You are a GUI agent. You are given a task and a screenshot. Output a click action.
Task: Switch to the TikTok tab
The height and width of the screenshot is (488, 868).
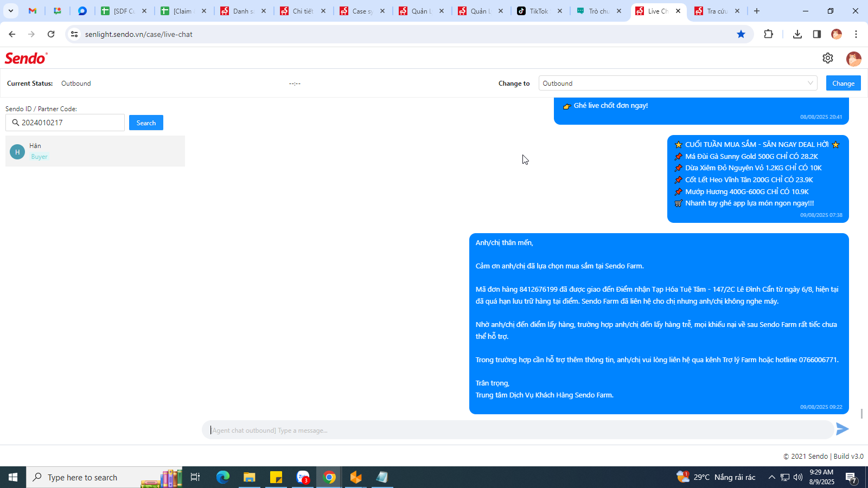click(539, 11)
